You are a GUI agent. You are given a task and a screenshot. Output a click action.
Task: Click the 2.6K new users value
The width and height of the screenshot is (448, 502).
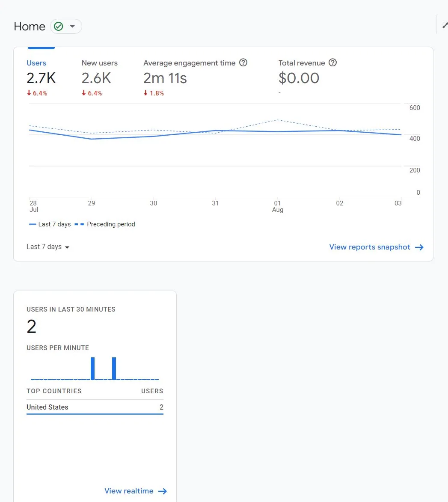[x=96, y=78]
